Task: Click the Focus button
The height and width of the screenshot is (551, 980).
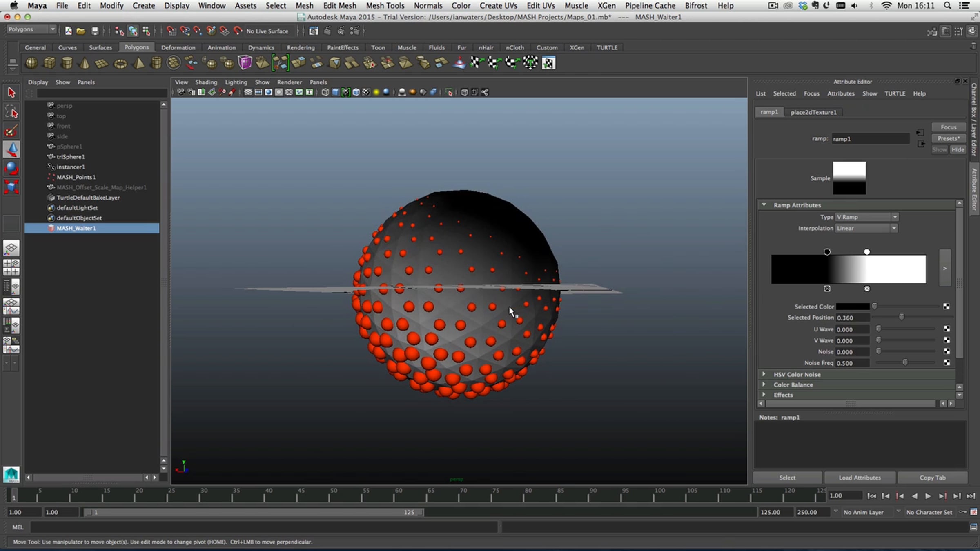Action: [949, 127]
